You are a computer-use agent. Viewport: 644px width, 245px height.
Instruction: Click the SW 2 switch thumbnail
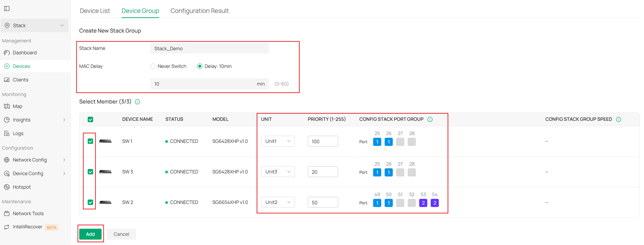tap(105, 202)
